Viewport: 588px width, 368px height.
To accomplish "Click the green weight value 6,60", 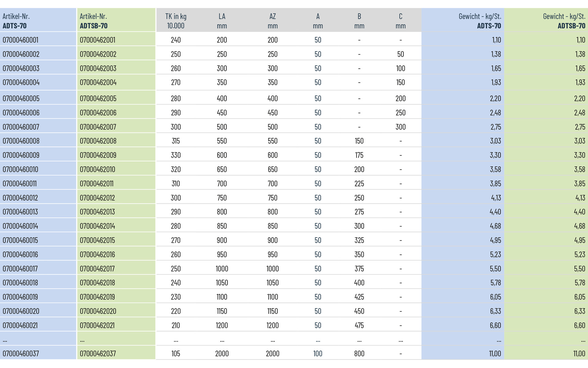I will (x=579, y=325).
